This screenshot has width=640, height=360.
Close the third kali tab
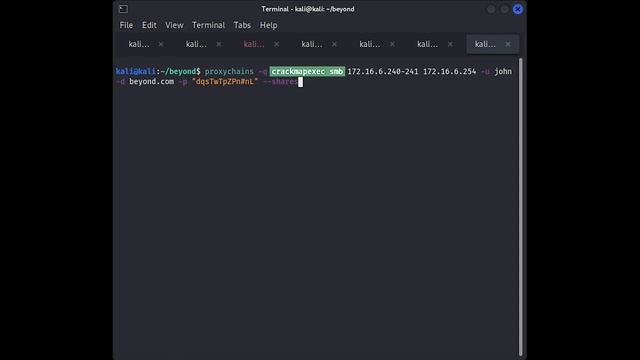coord(277,44)
